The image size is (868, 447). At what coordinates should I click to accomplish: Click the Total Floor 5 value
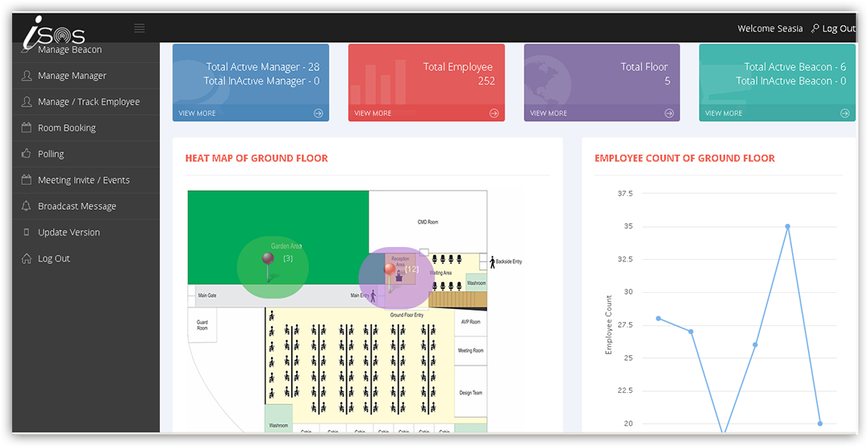[x=667, y=81]
